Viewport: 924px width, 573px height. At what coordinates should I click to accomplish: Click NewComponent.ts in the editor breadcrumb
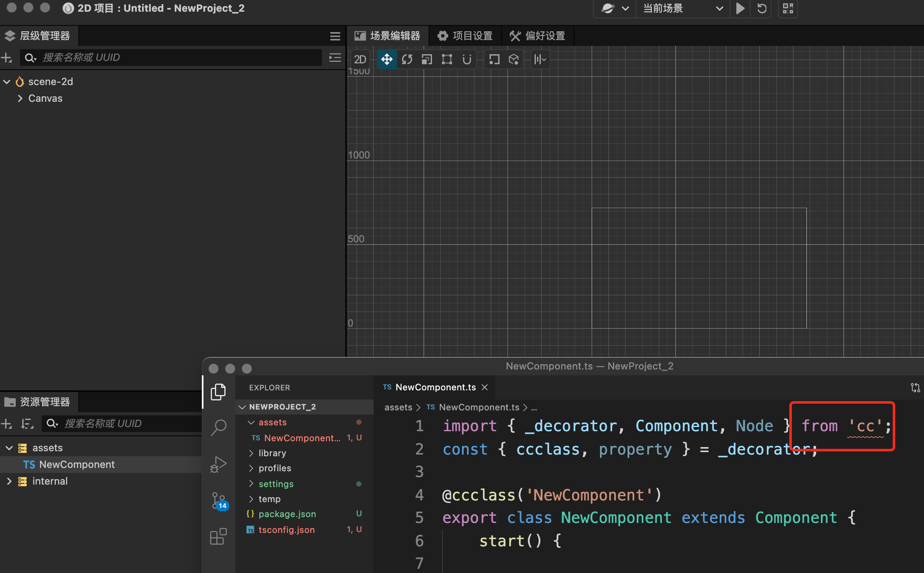click(479, 407)
